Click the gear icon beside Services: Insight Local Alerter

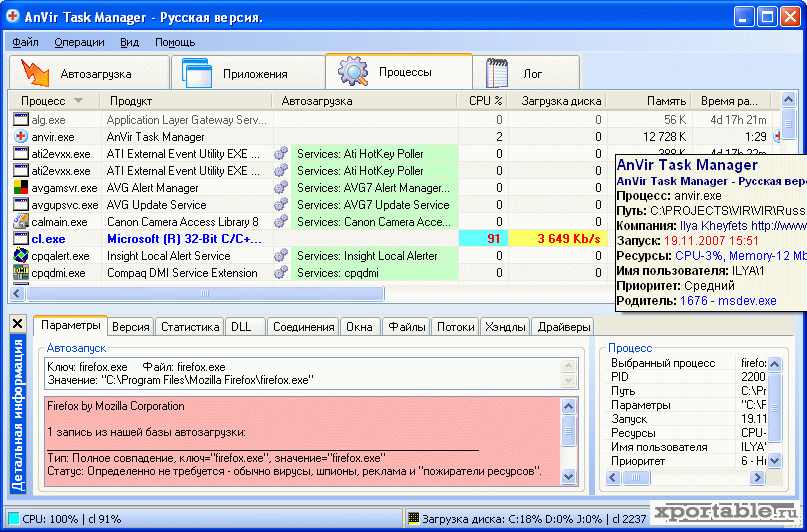[281, 256]
